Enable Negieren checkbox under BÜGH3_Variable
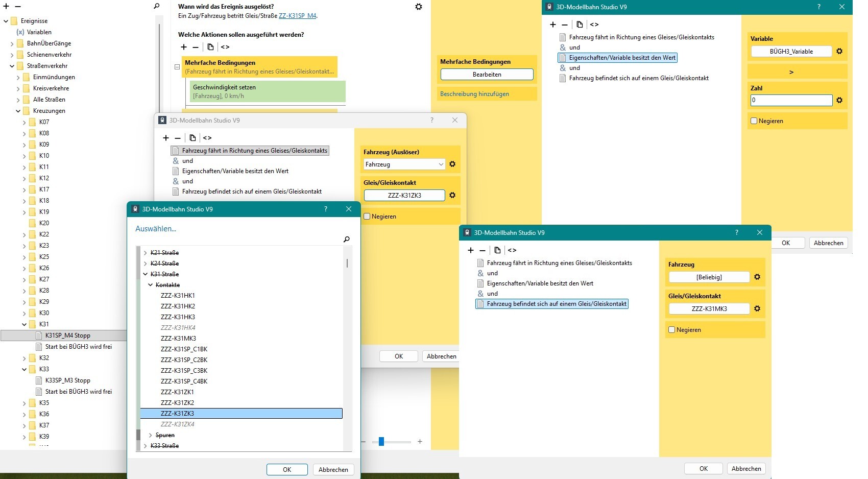 tap(754, 121)
